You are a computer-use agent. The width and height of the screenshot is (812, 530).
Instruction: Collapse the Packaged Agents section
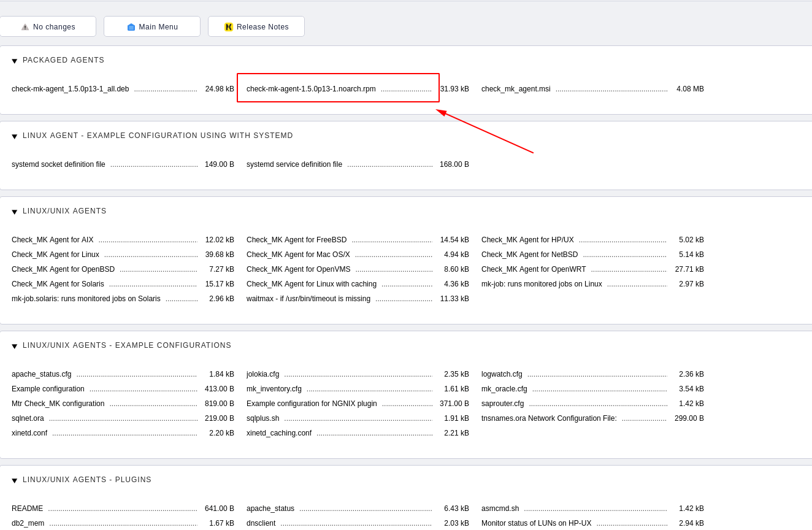point(15,61)
